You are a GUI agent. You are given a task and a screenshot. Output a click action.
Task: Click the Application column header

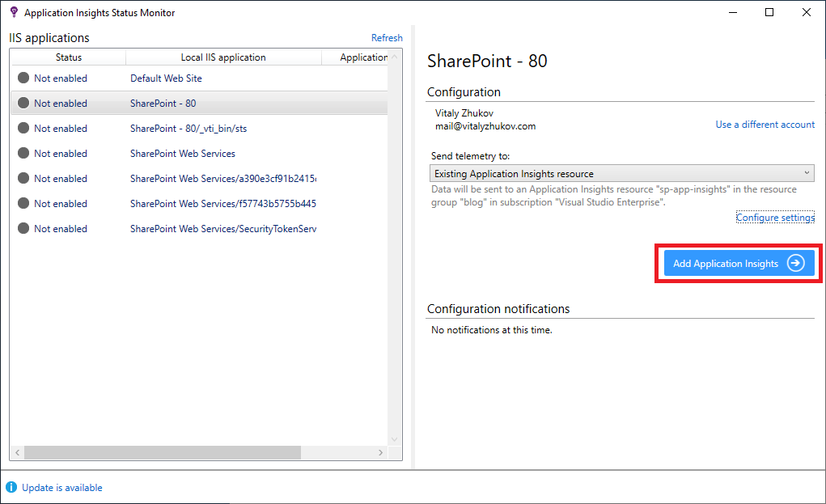pyautogui.click(x=355, y=57)
